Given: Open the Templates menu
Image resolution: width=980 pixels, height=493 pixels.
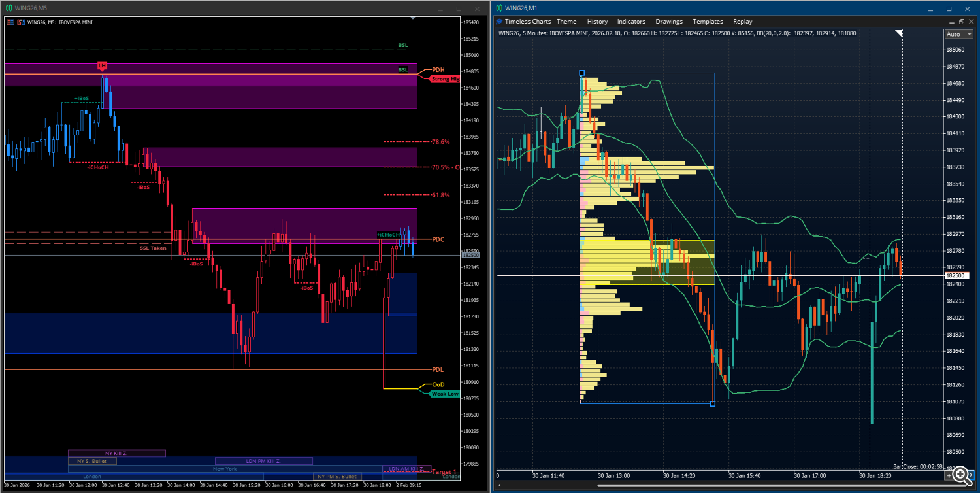Looking at the screenshot, I should click(708, 22).
